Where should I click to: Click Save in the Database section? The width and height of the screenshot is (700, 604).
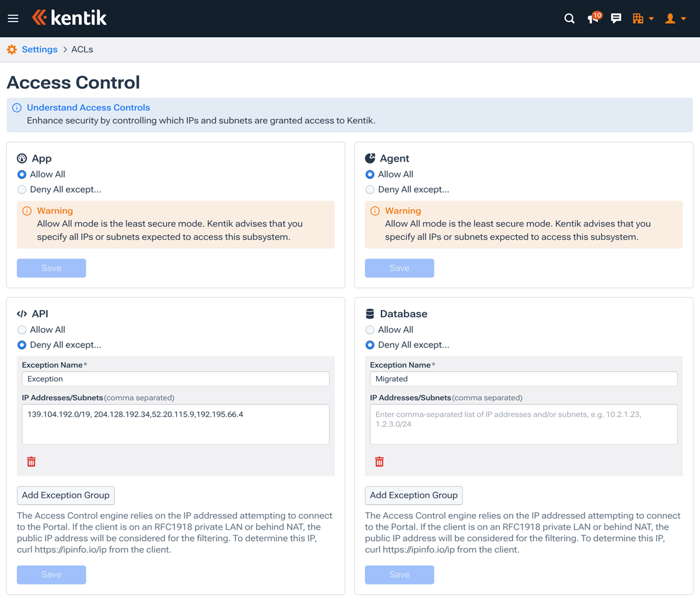tap(399, 574)
